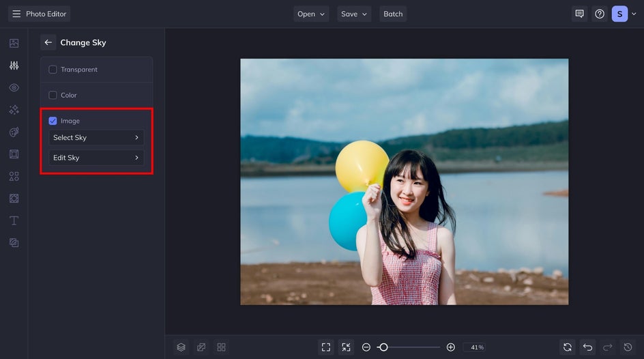Click the zoom in plus icon
The height and width of the screenshot is (359, 644).
tap(450, 347)
